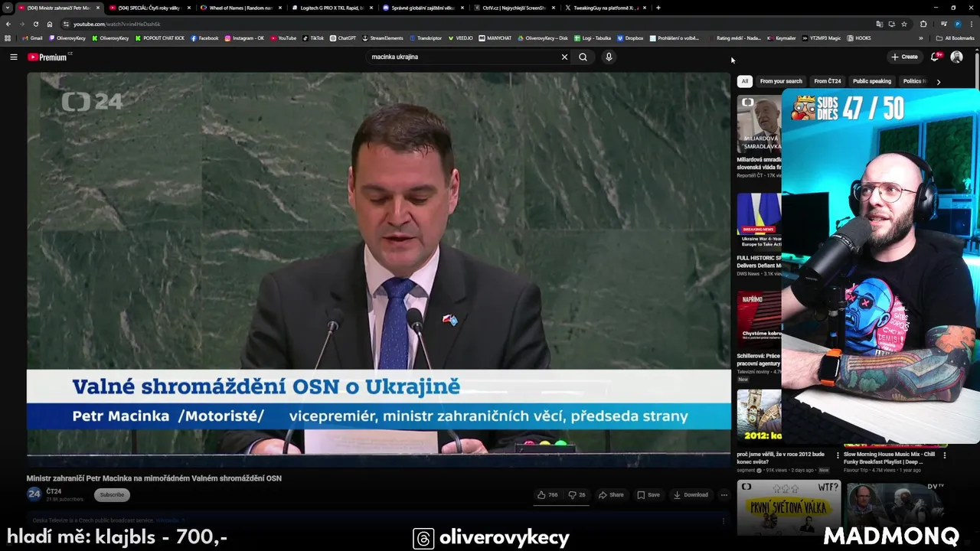Open the All Bookmarks folder
Image resolution: width=980 pixels, height=551 pixels.
(955, 37)
